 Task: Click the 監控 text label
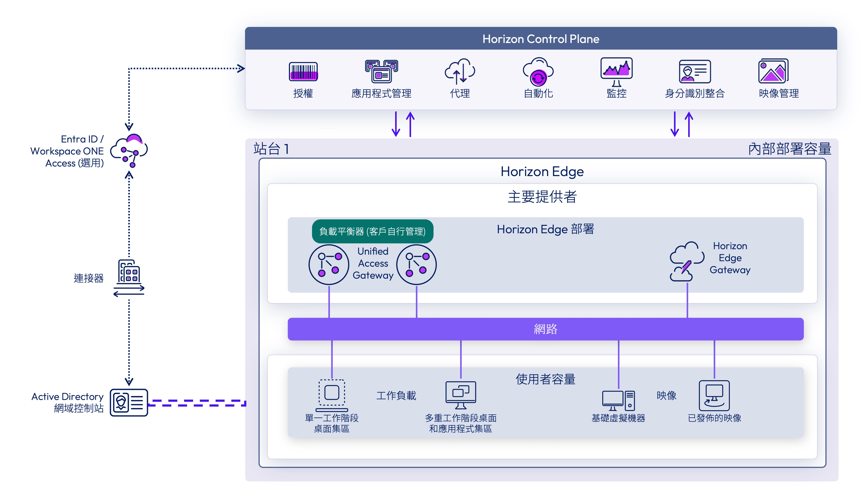[x=617, y=93]
